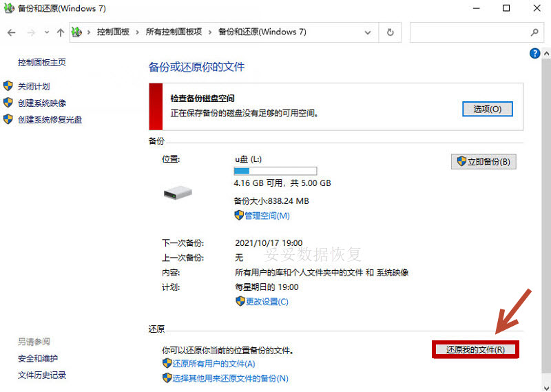The height and width of the screenshot is (392, 551).
Task: Click 创建系统映像 link
Action: coord(42,103)
